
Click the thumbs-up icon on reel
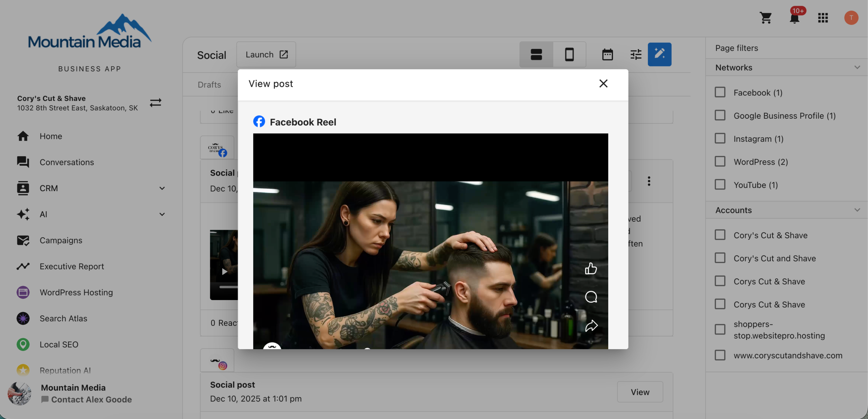point(591,269)
